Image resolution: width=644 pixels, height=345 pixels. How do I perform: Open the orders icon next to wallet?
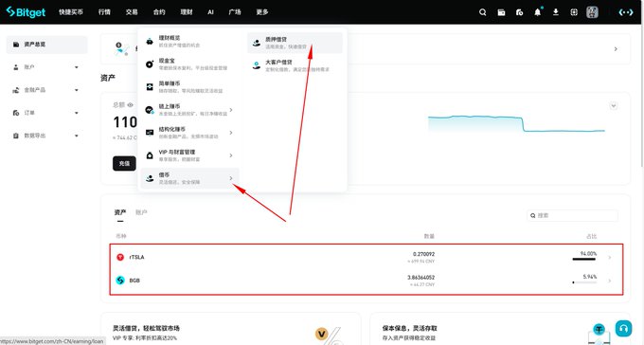(519, 12)
